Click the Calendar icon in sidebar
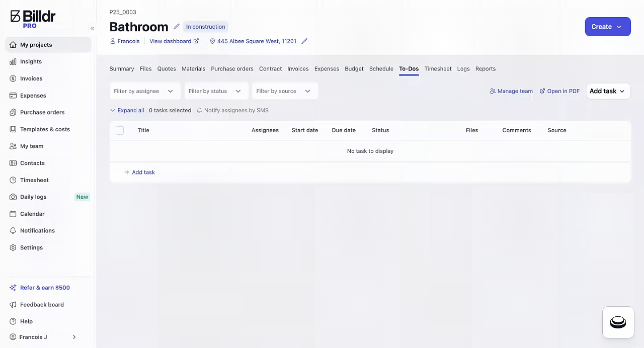 click(x=13, y=214)
